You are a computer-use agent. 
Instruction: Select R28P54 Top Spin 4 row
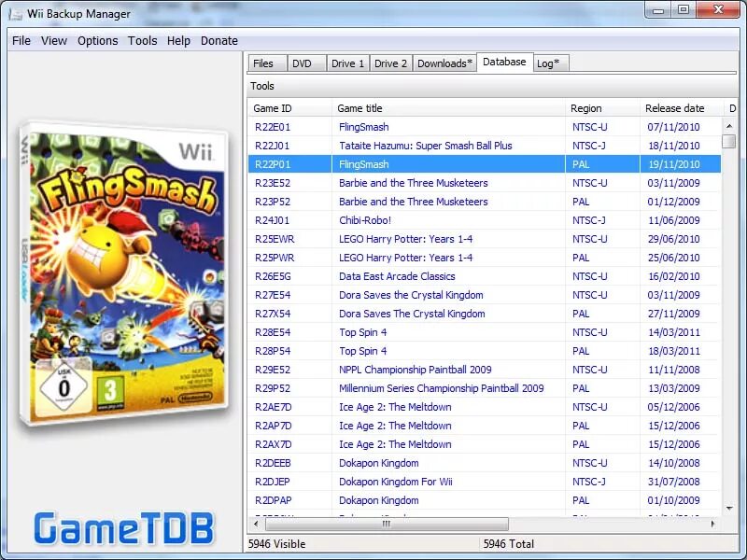click(484, 351)
